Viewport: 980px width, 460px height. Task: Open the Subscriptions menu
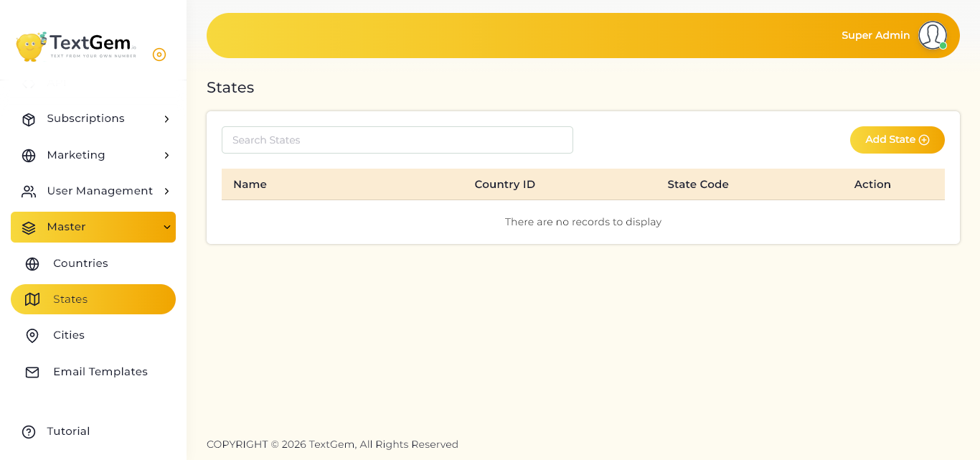click(93, 118)
